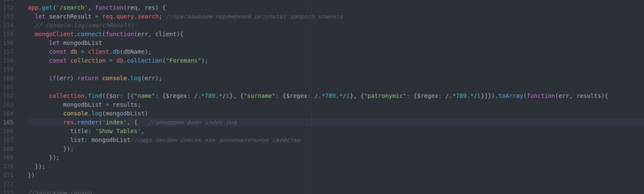Click 'list: mongodbList' on line 167
Image resolution: width=644 pixels, height=194 pixels.
point(100,140)
